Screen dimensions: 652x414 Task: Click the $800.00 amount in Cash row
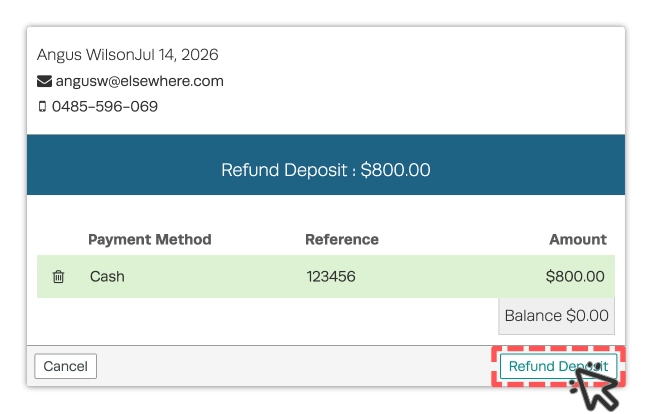(x=575, y=276)
